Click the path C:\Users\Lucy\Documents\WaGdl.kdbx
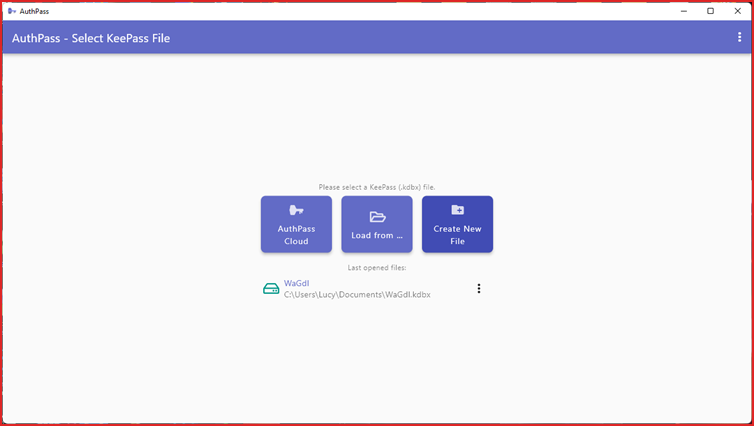Screen dimensions: 754x426 tap(357, 295)
